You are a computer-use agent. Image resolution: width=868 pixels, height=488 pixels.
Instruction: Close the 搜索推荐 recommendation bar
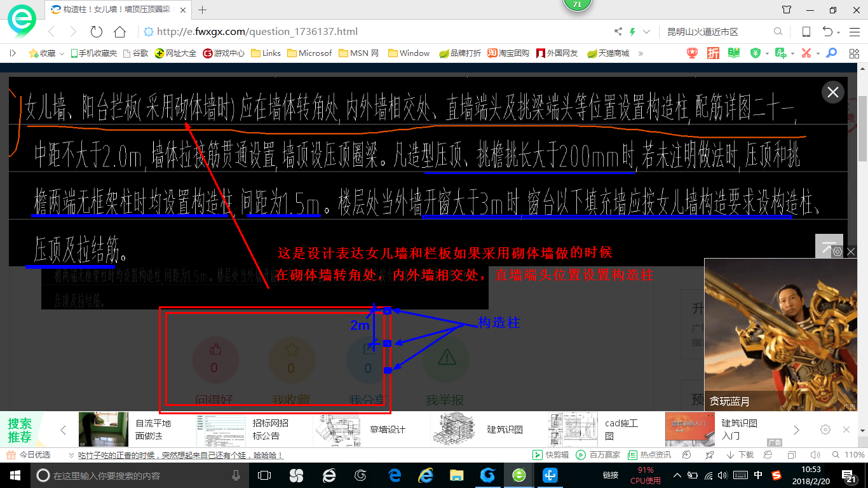click(846, 430)
